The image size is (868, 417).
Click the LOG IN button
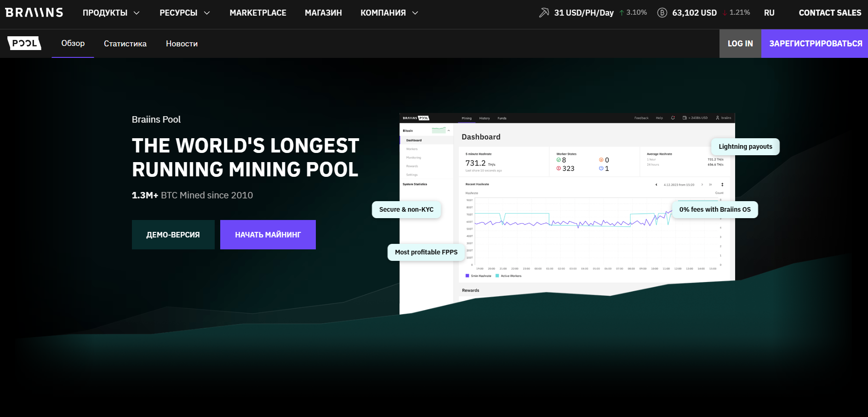740,44
